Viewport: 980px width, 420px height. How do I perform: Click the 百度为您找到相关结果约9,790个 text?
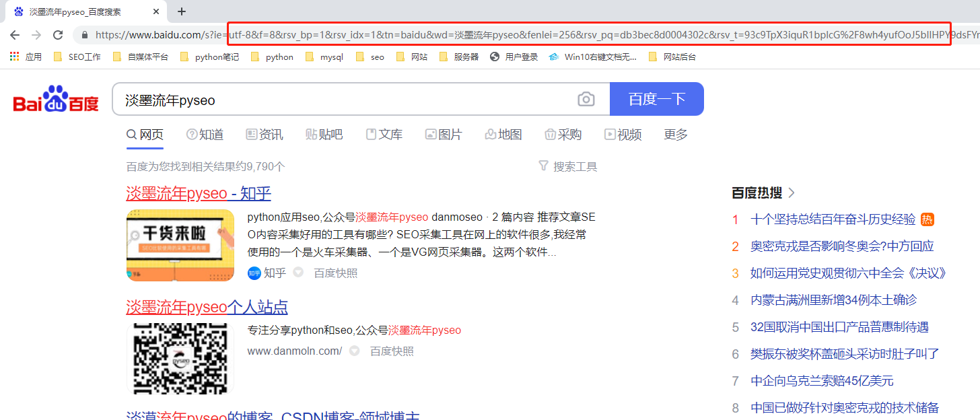(205, 166)
